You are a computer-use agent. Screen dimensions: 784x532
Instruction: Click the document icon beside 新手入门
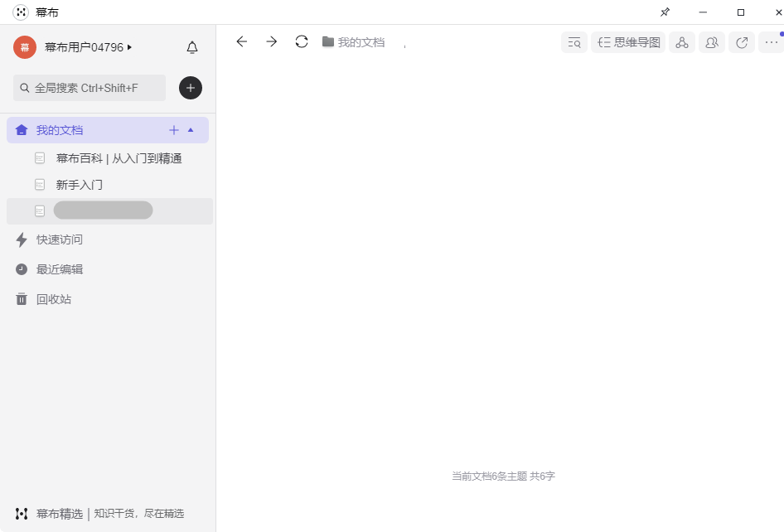[40, 185]
